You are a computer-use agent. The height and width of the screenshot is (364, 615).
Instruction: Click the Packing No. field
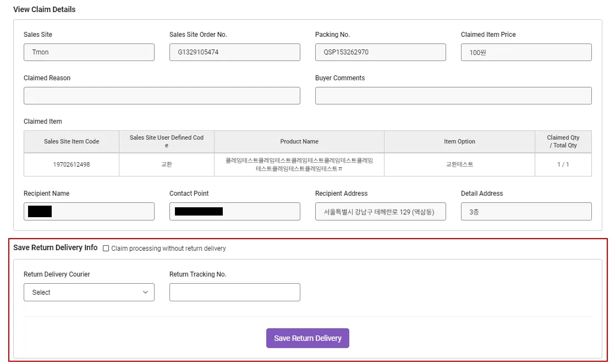(x=380, y=52)
